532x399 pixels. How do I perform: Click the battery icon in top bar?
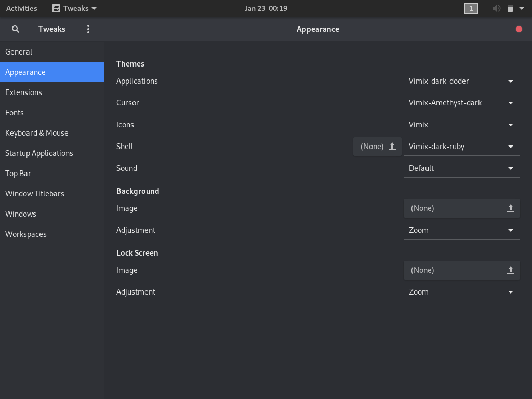coord(510,8)
